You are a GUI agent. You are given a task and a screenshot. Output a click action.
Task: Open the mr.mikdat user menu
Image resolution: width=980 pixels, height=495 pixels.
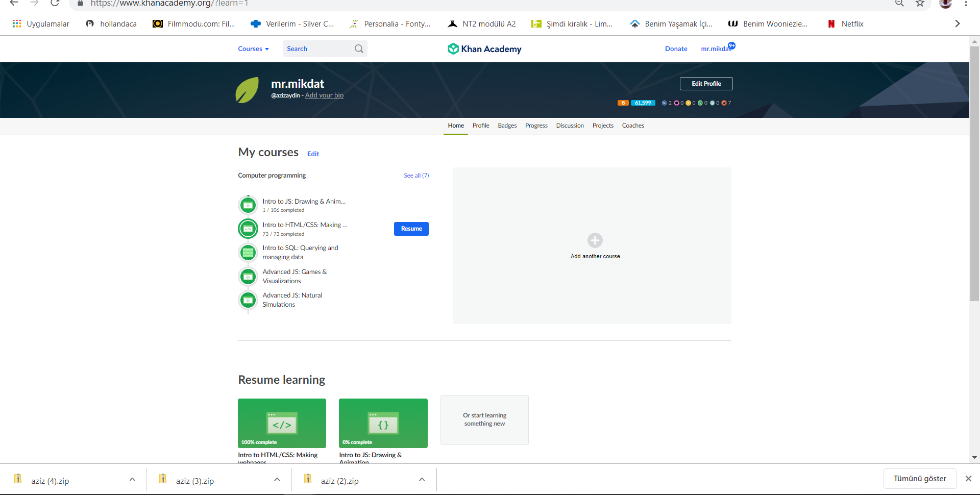point(715,49)
